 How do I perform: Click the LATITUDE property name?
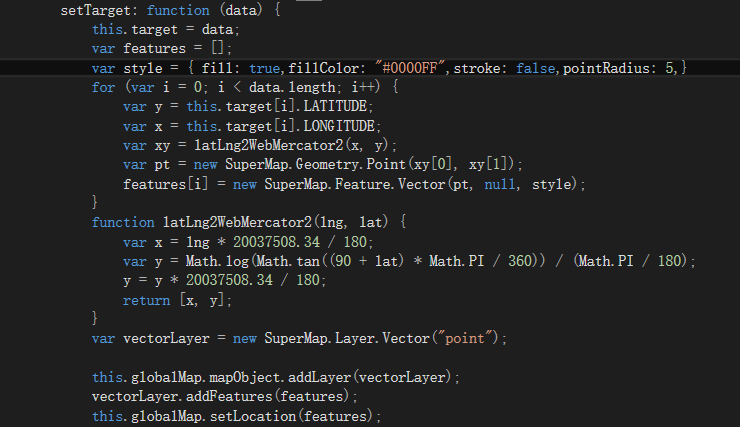338,106
